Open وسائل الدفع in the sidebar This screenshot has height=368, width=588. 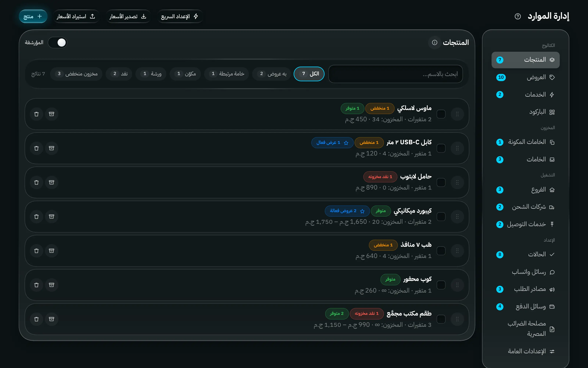click(x=525, y=306)
